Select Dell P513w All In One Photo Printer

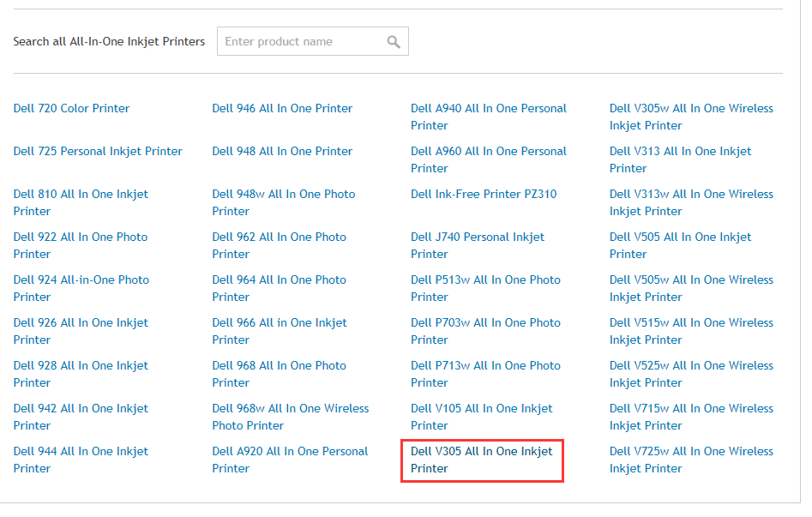click(x=486, y=289)
